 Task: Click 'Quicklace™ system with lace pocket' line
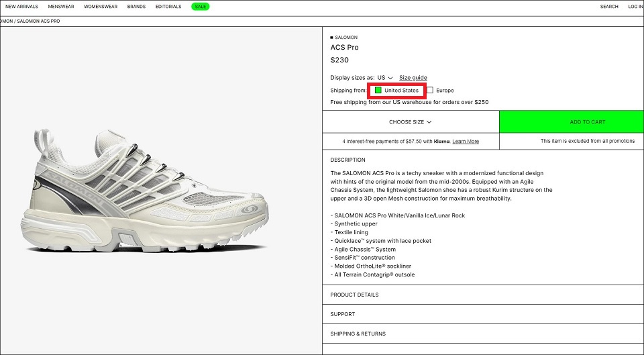point(381,241)
